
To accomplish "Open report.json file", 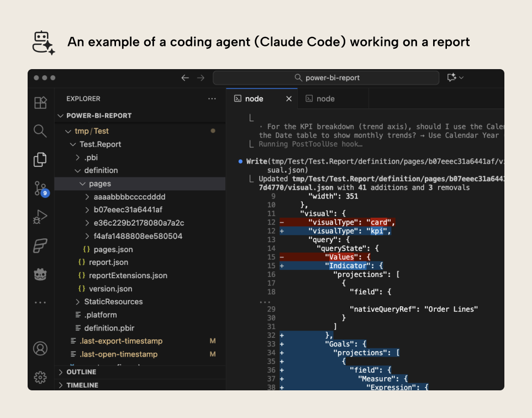I will pos(140,263).
